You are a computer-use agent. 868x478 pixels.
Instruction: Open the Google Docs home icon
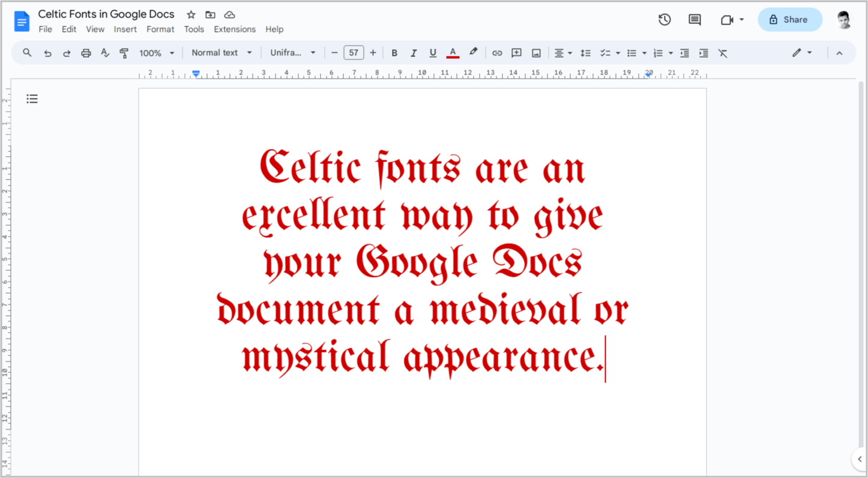(22, 22)
